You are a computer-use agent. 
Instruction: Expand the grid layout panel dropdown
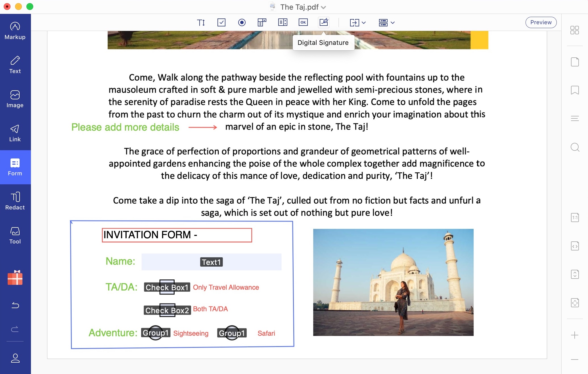click(x=393, y=23)
